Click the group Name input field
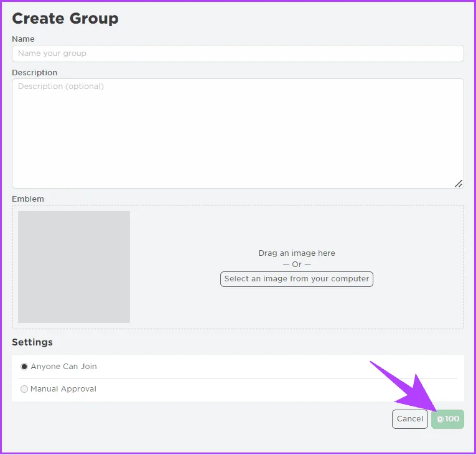Screen dimensions: 476x455 (x=238, y=54)
